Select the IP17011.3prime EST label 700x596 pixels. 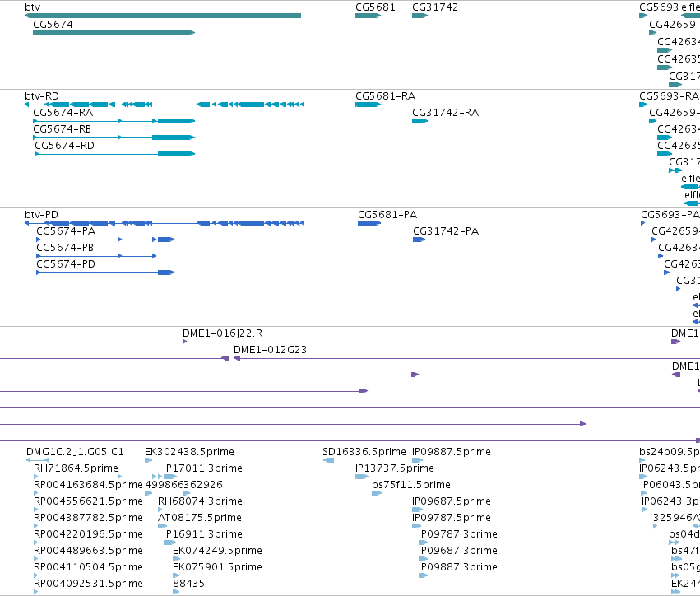202,468
